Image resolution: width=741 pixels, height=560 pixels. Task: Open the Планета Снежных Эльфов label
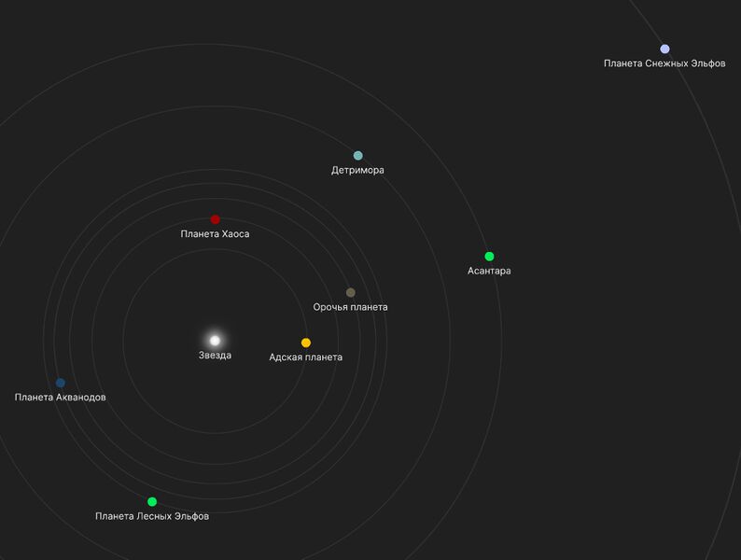pyautogui.click(x=664, y=63)
